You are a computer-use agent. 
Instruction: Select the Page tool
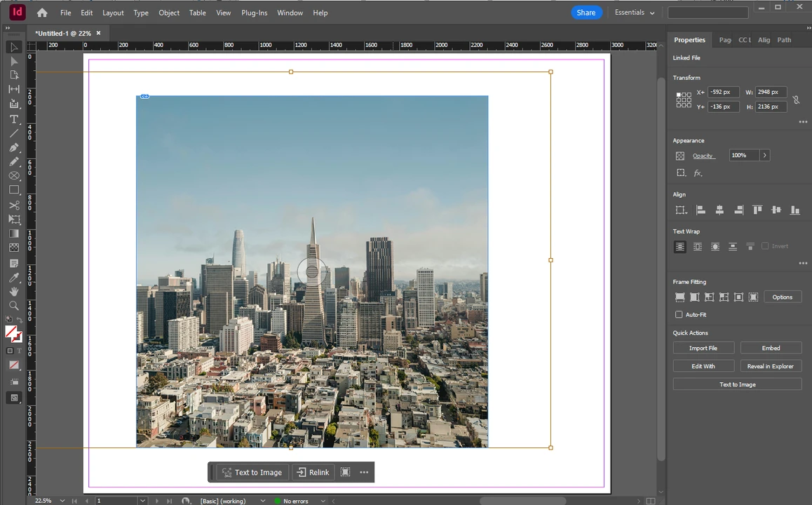14,75
